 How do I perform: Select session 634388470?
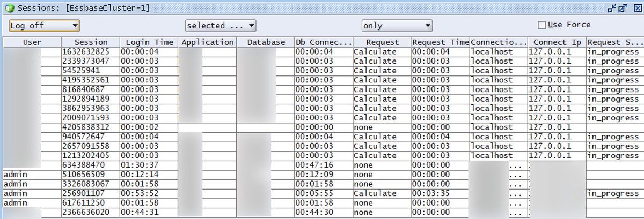pos(83,165)
